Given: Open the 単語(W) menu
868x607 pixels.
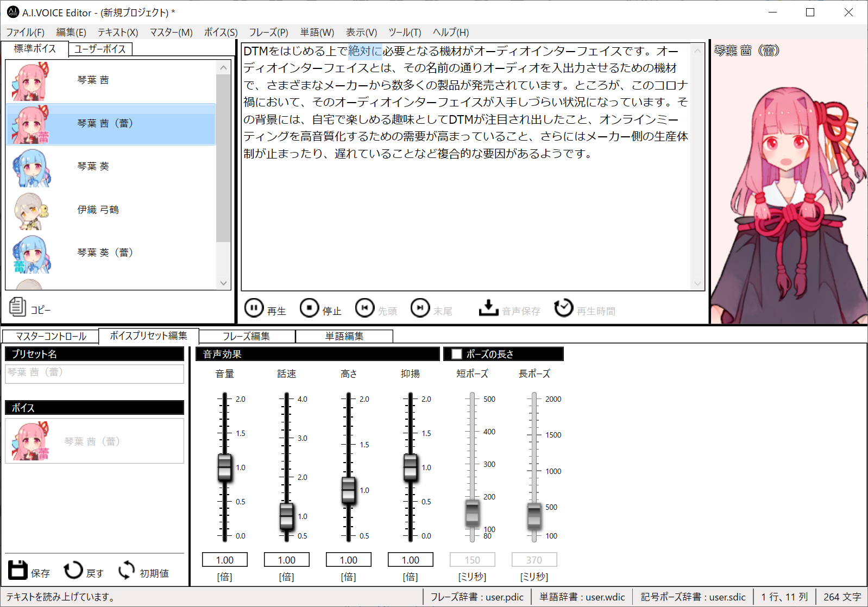Looking at the screenshot, I should [317, 32].
